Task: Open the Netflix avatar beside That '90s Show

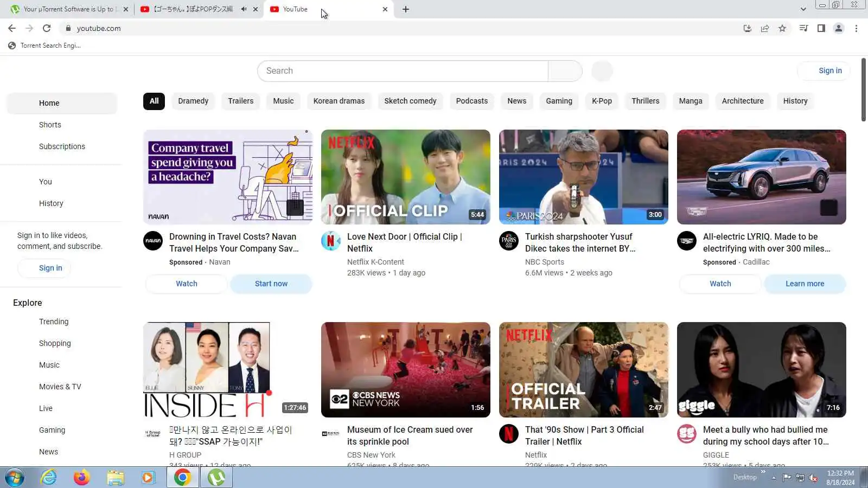Action: (509, 434)
